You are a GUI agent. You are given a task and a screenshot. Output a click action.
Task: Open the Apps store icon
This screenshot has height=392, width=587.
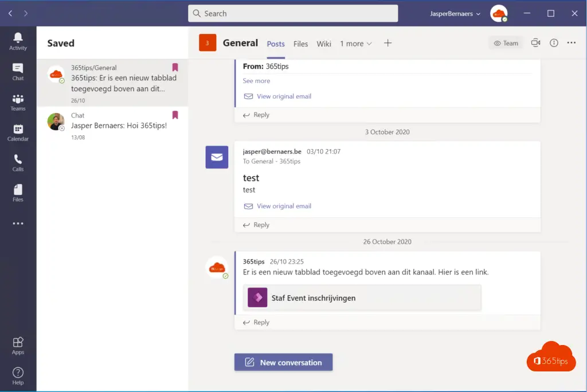click(18, 346)
